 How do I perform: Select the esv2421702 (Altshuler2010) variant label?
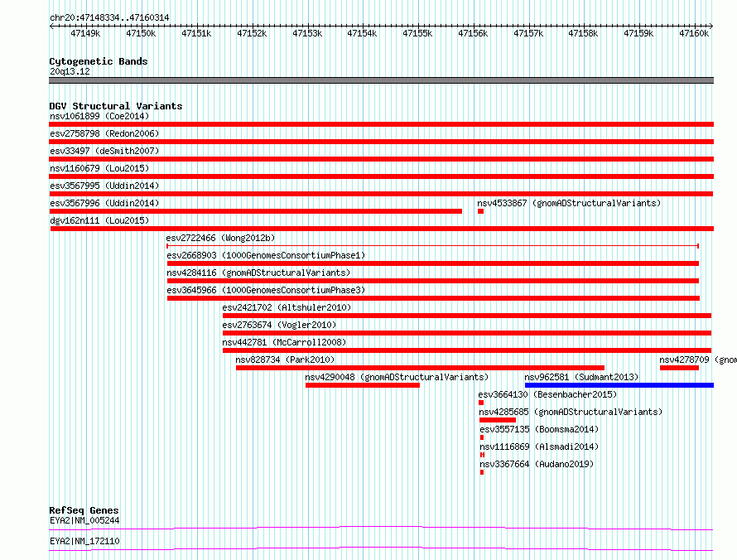287,307
